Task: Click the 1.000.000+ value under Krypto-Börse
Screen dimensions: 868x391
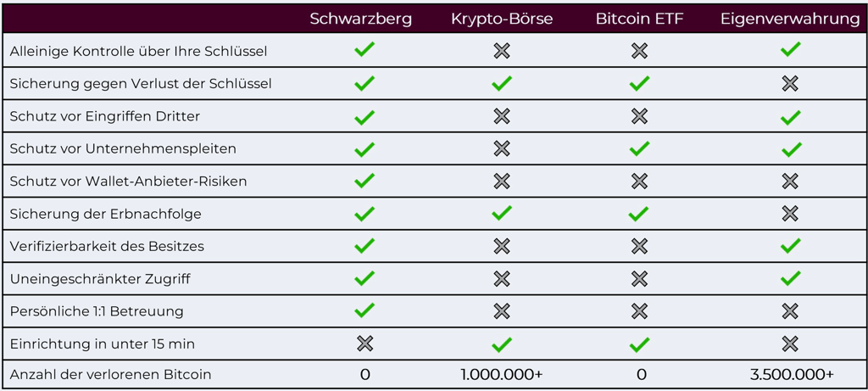Action: click(x=502, y=375)
